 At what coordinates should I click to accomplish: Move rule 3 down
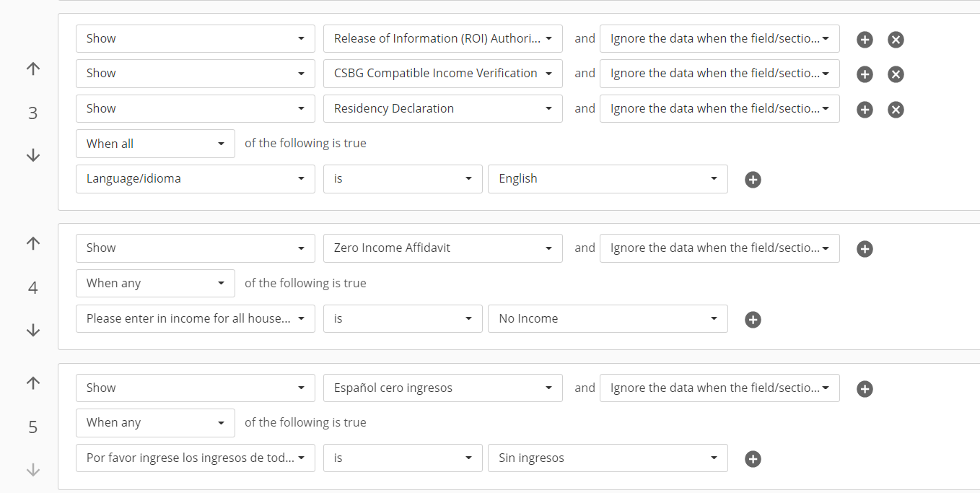pyautogui.click(x=33, y=155)
